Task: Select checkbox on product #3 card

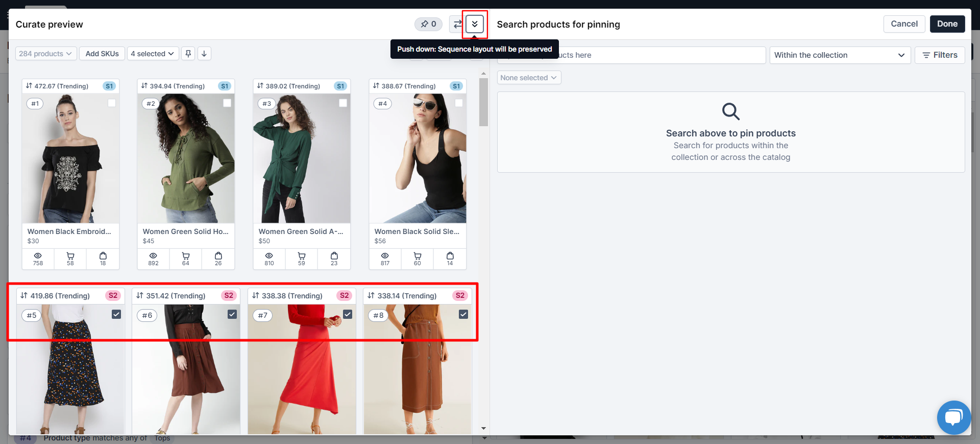Action: [x=343, y=103]
